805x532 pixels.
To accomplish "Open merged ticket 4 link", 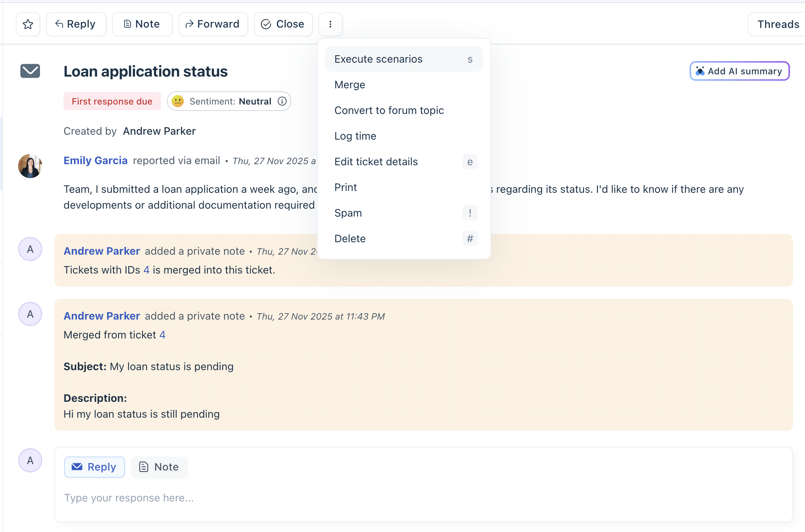I will pyautogui.click(x=162, y=335).
